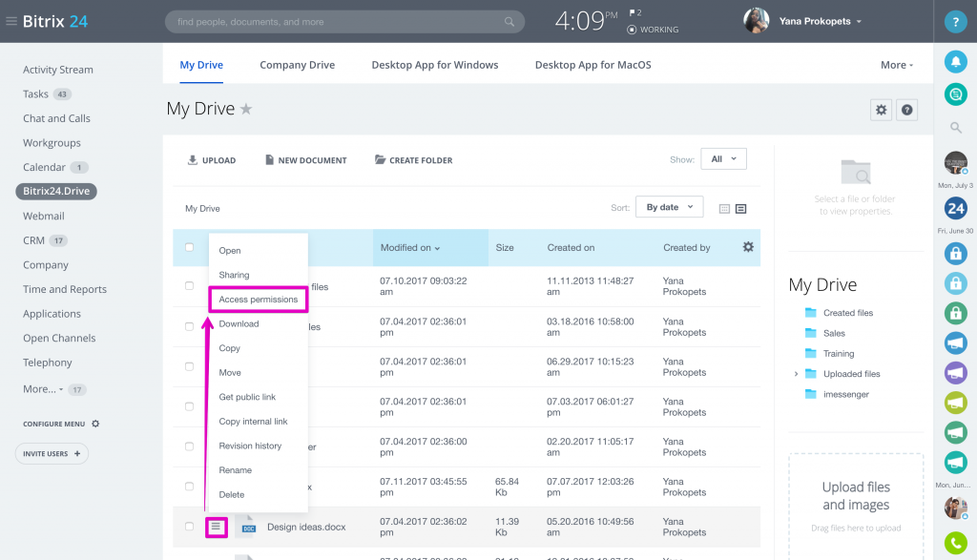This screenshot has width=977, height=560.
Task: Open My Drive settings gear button
Action: 881,111
